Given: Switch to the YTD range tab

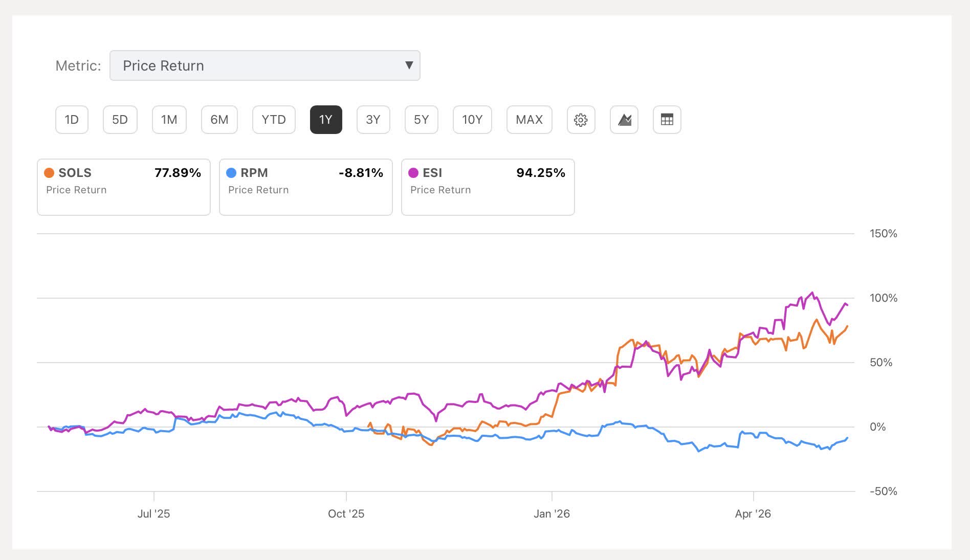Looking at the screenshot, I should (x=274, y=120).
